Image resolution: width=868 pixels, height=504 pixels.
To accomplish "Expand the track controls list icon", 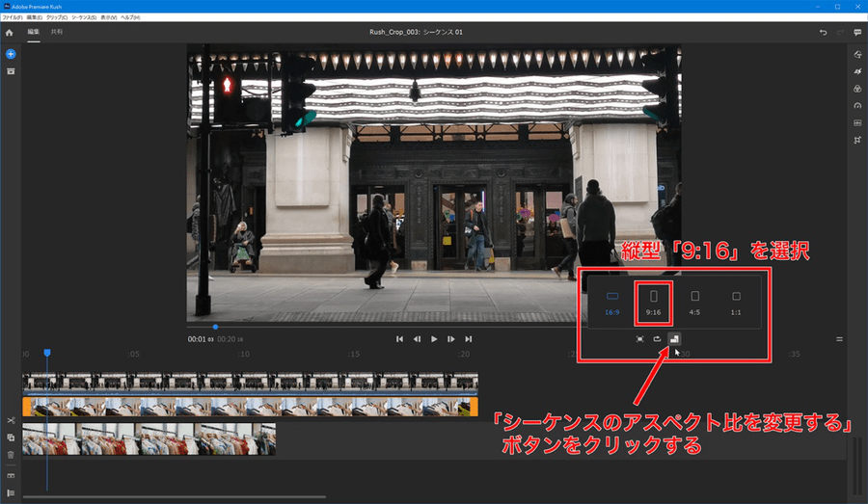I will point(11,492).
